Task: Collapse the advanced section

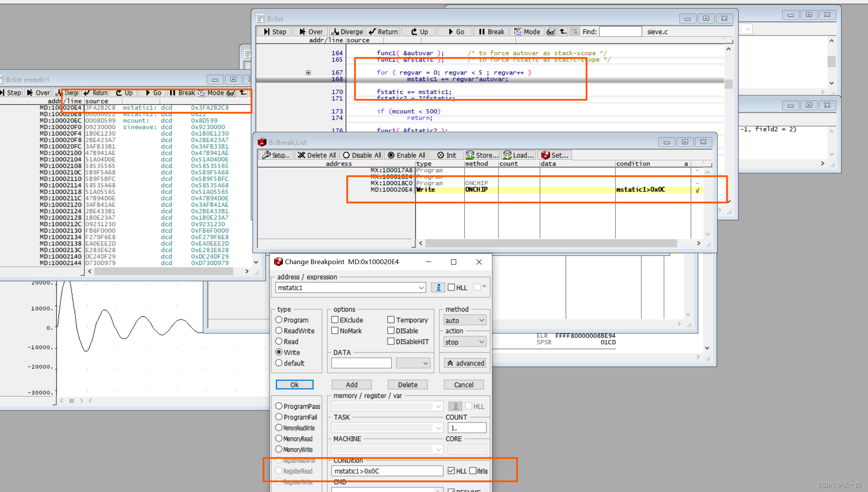Action: [x=465, y=363]
